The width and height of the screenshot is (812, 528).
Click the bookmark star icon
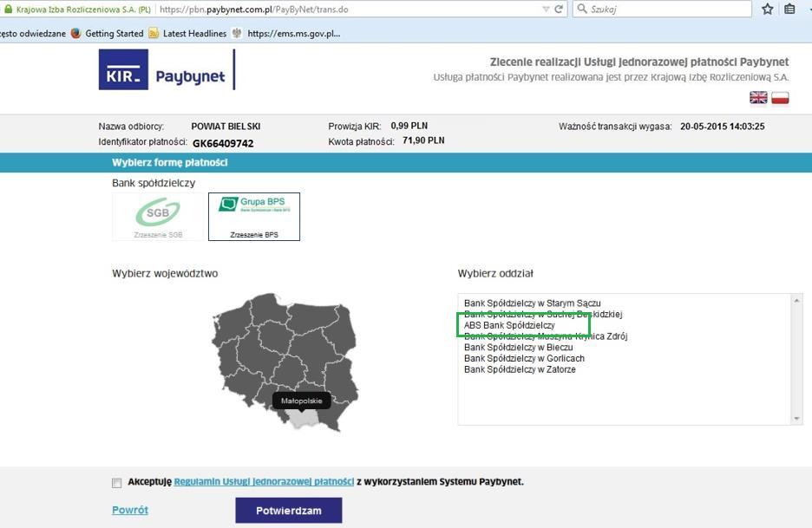[768, 9]
